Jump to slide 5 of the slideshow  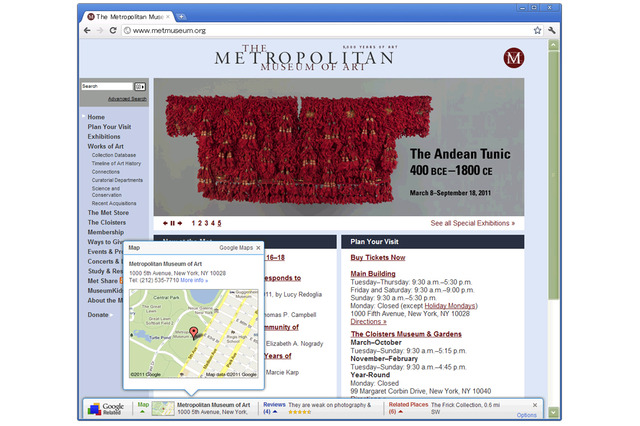coord(219,223)
